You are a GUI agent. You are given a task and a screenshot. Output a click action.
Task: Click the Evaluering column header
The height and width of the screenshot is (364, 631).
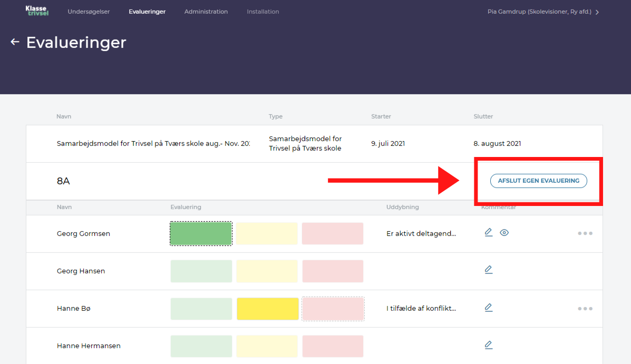[x=186, y=207]
